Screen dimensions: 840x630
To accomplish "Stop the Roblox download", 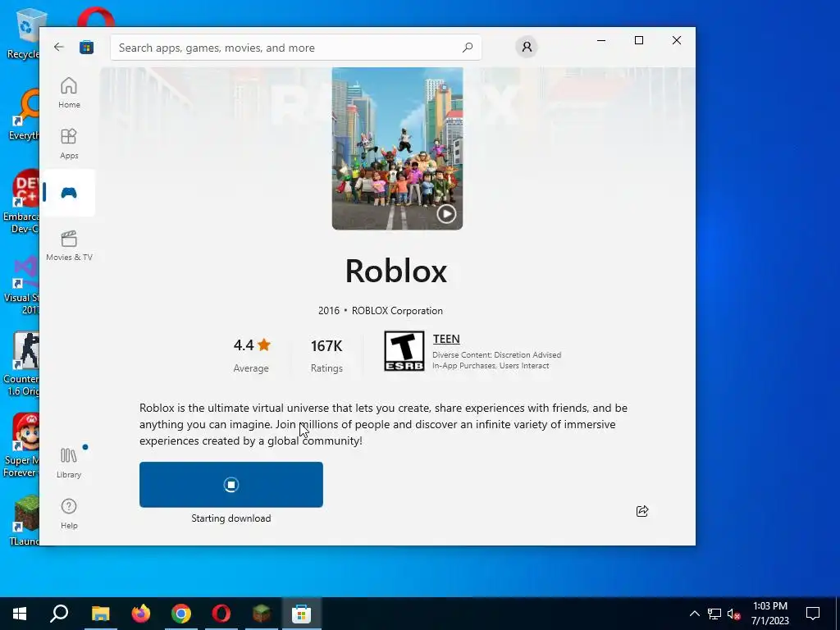I will (231, 484).
